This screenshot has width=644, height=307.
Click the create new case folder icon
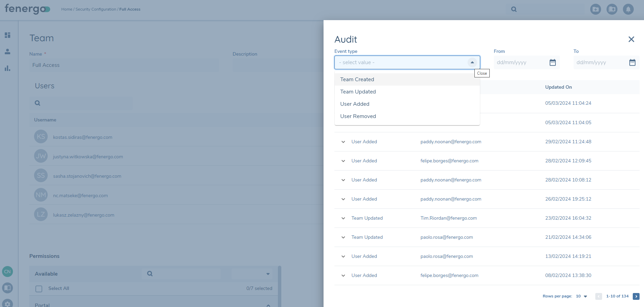(x=596, y=9)
